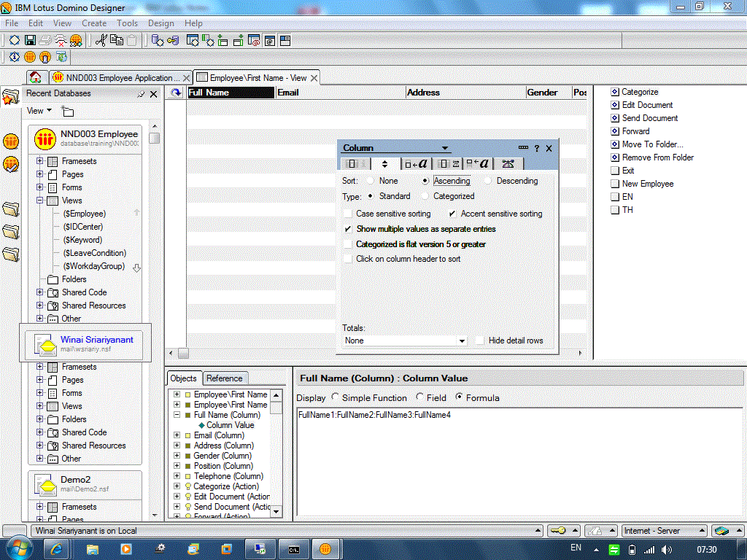Open the ($Employee) view in tree

[x=85, y=214]
